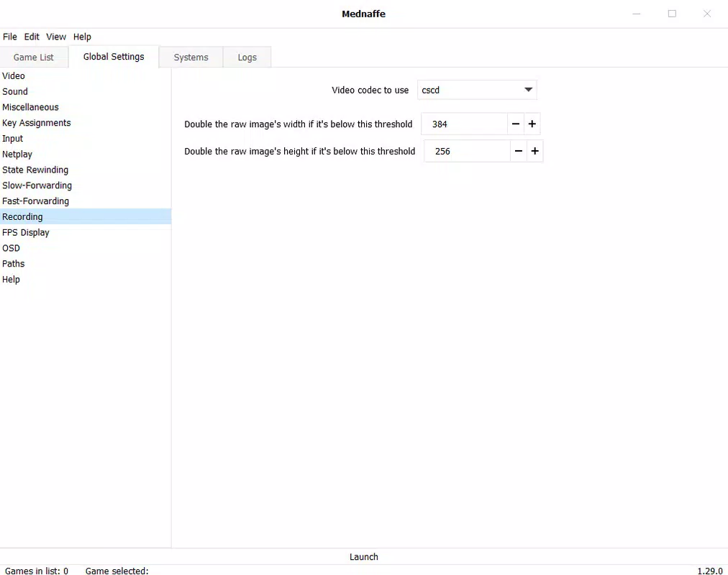Screen dimensions: 728x575
Task: Click the Launch button
Action: click(x=364, y=556)
